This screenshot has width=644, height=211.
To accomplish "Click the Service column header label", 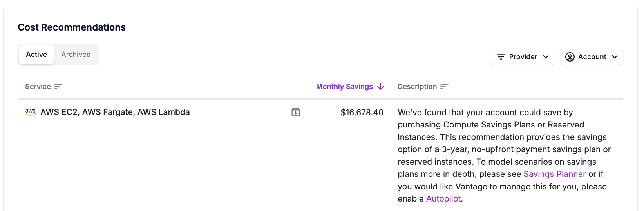I will coord(38,87).
